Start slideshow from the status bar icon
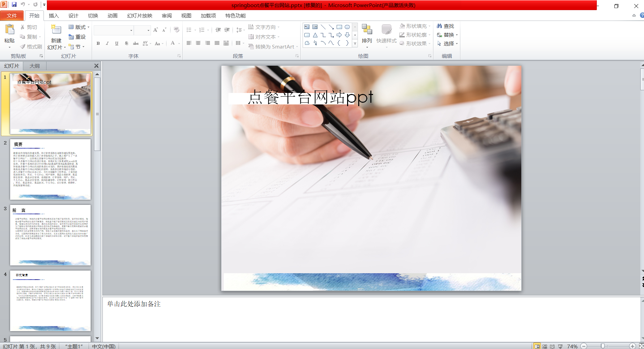The image size is (644, 349). coord(560,346)
